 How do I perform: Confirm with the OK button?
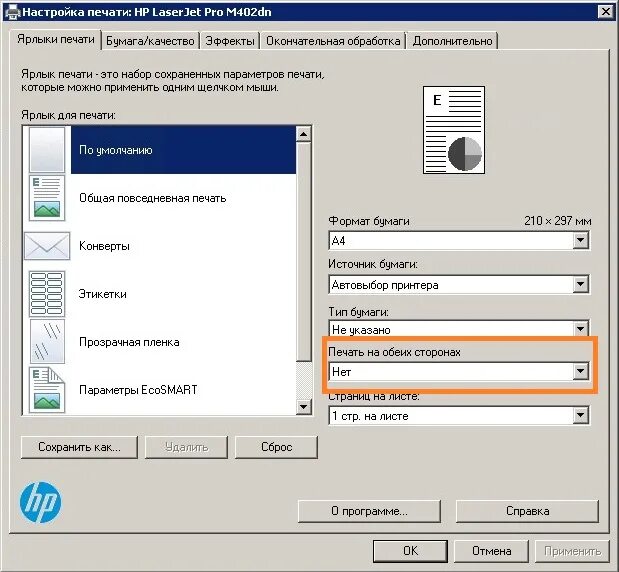(410, 551)
